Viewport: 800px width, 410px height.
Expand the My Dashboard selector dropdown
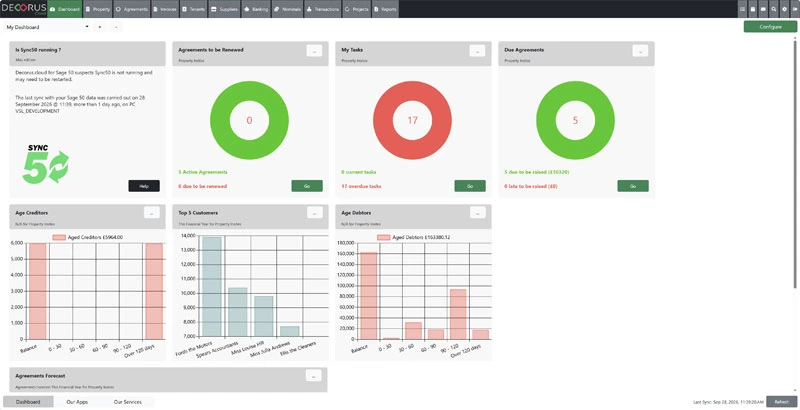click(47, 27)
